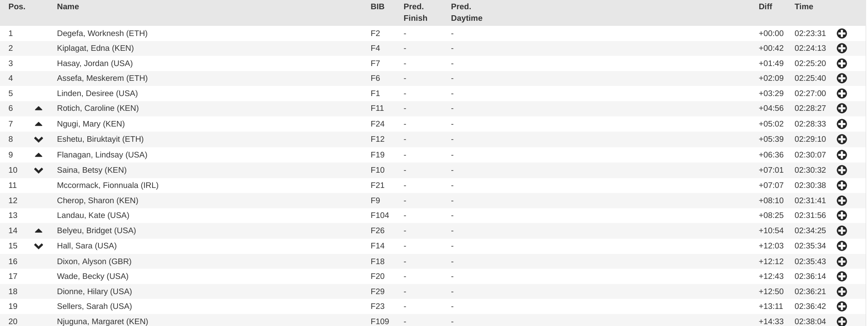
Task: Expand Sellers, Sarah result with plus icon
Action: click(842, 306)
